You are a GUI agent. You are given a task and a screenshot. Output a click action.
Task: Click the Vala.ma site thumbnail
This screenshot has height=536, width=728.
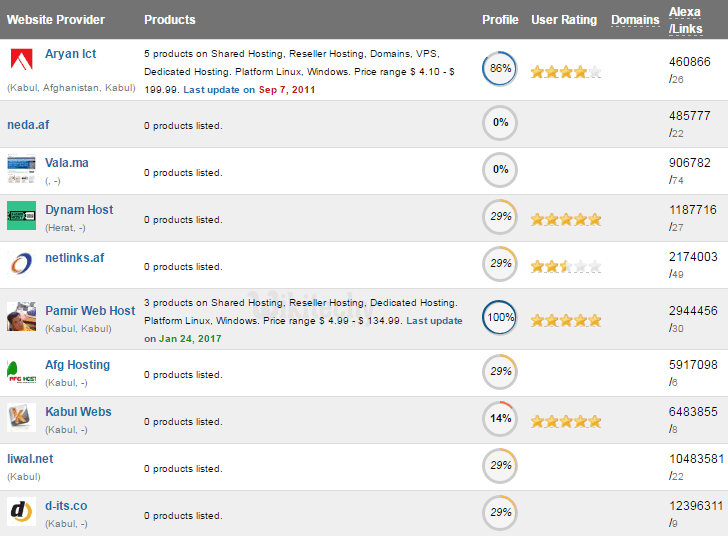click(21, 170)
